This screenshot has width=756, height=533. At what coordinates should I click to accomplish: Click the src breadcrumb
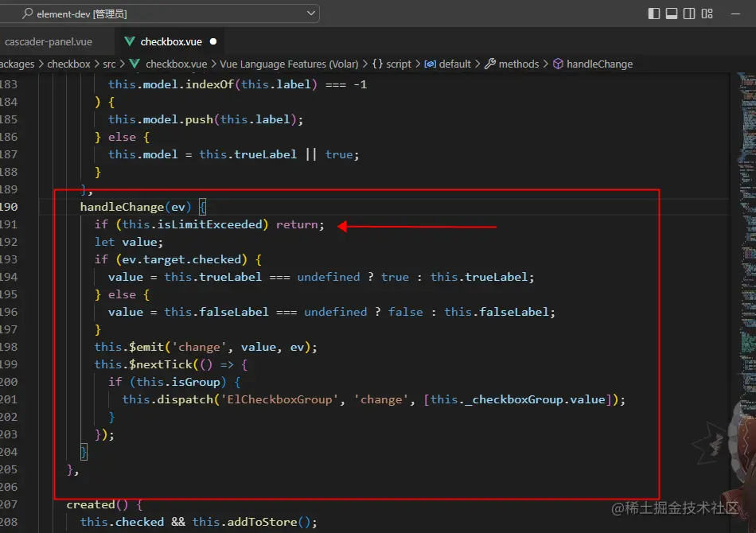coord(110,64)
